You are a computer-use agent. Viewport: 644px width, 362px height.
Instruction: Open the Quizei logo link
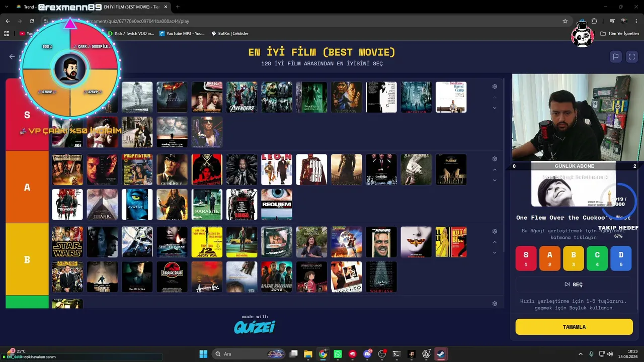(x=255, y=327)
